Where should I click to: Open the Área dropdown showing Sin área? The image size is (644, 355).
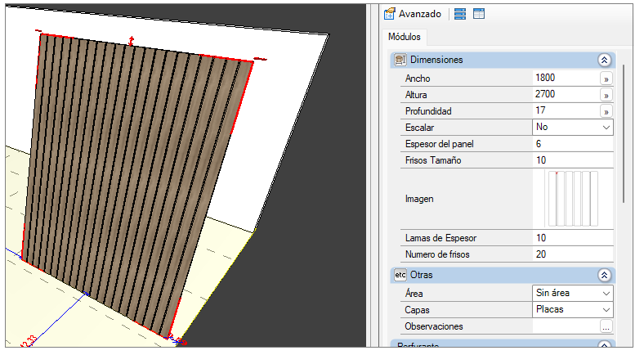tap(573, 294)
